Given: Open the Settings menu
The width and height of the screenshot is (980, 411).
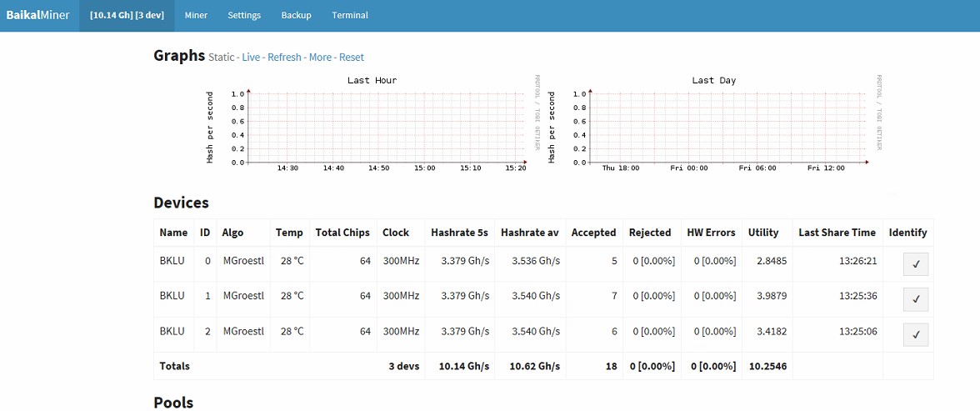Looking at the screenshot, I should click(244, 15).
